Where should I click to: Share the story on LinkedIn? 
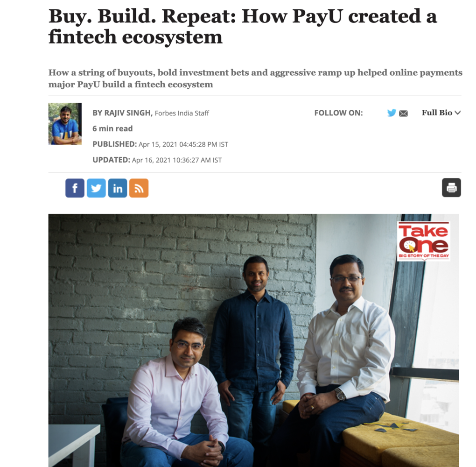(x=118, y=188)
